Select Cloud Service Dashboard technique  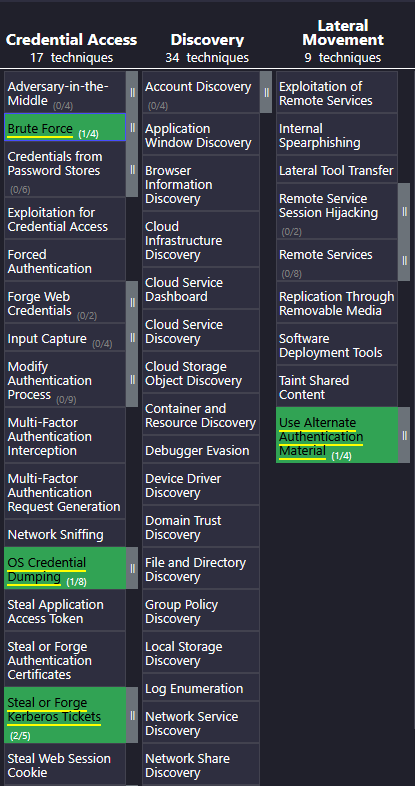pyautogui.click(x=201, y=288)
